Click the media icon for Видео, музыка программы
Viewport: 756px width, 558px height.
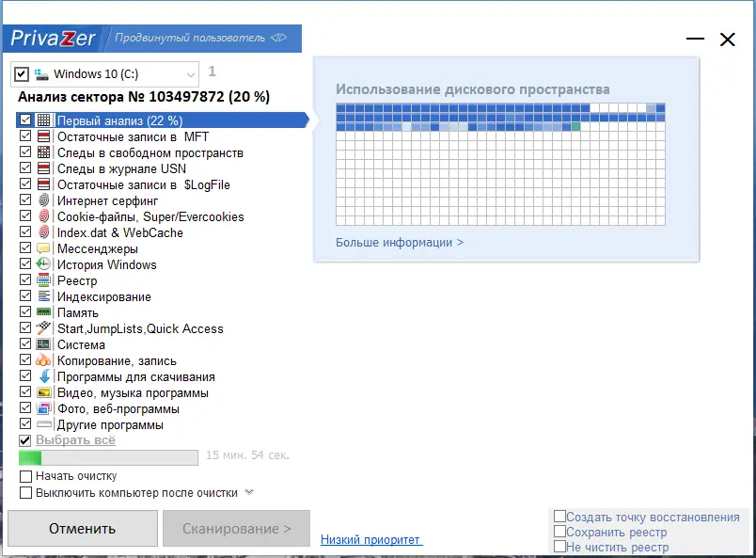click(x=43, y=392)
